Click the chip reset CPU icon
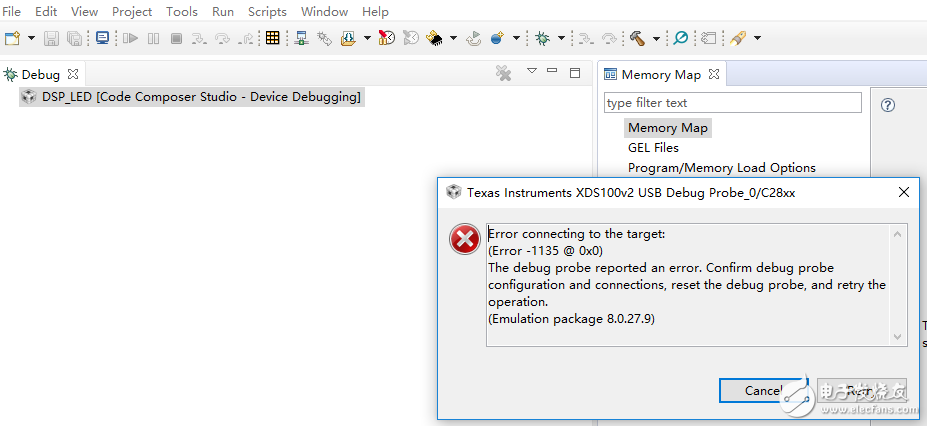This screenshot has width=927, height=426. [434, 38]
